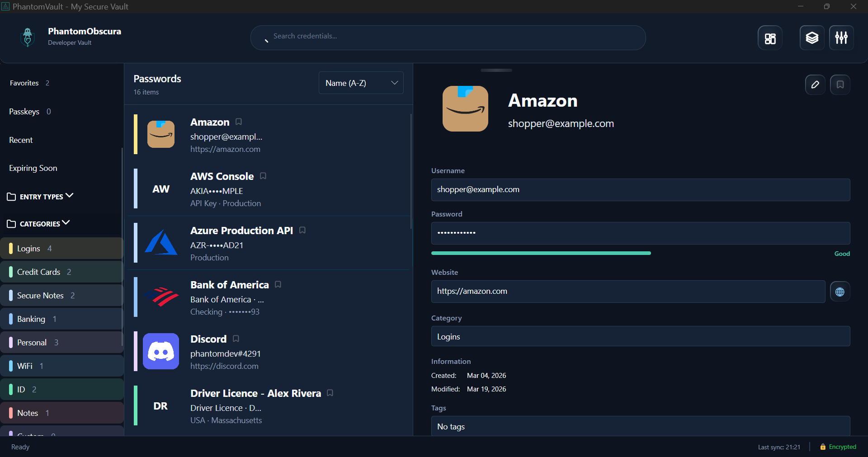Click inside the Search credentials field
Viewport: 868px width, 457px height.
click(x=448, y=38)
